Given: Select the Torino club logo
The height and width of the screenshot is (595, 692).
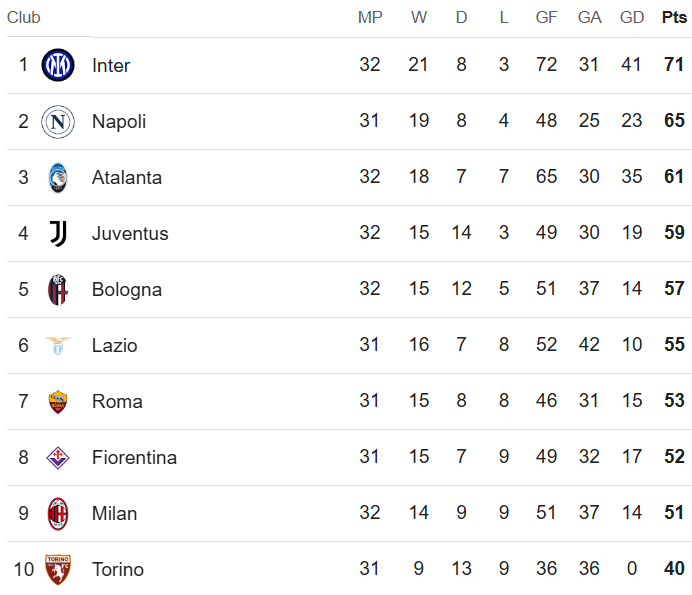Looking at the screenshot, I should point(58,570).
